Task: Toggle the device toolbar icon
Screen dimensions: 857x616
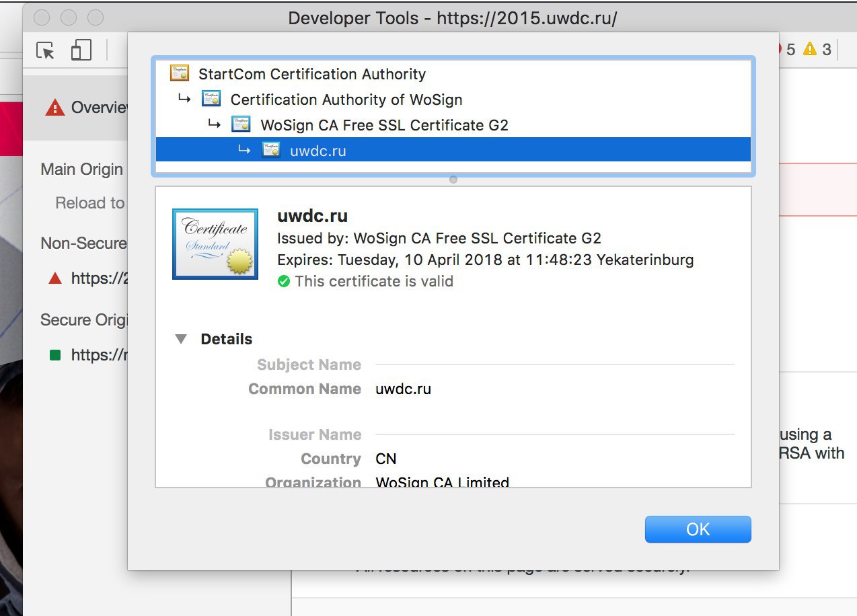Action: [x=81, y=50]
